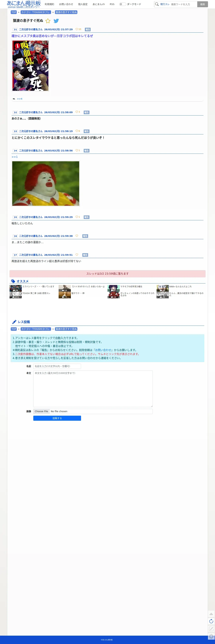
Task: Open settings via the floating gear icon
Action: click(211, 636)
